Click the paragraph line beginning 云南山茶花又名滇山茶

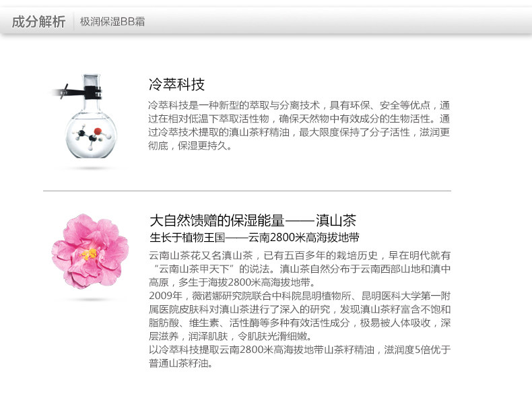pyautogui.click(x=300, y=255)
